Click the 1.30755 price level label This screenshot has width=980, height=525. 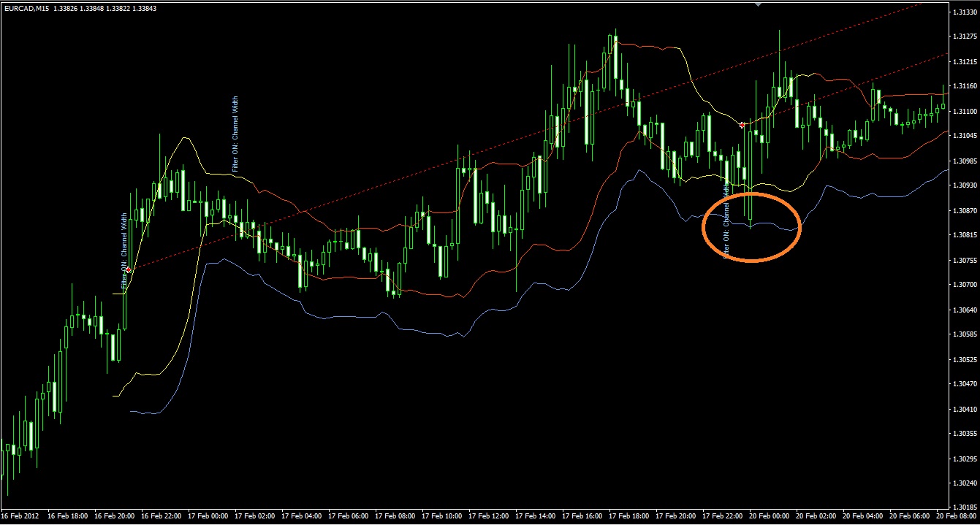[x=965, y=260]
